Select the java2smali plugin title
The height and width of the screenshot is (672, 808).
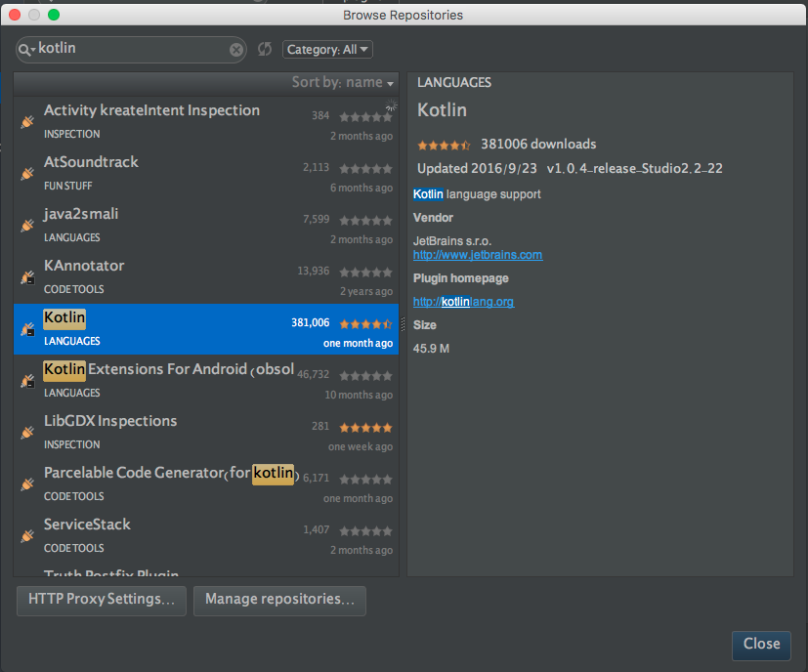pos(81,214)
